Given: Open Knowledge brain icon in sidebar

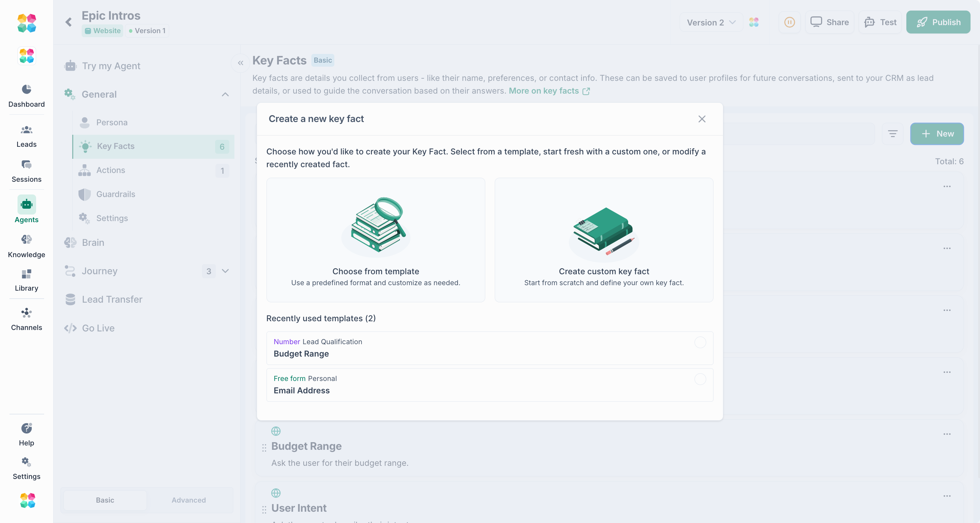Looking at the screenshot, I should click(26, 239).
